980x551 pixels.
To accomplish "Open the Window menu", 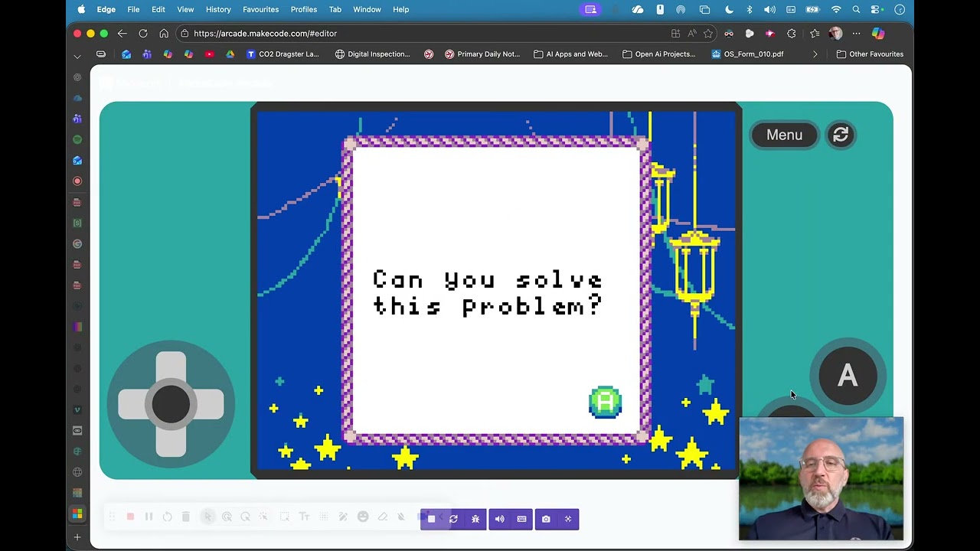I will (x=367, y=9).
